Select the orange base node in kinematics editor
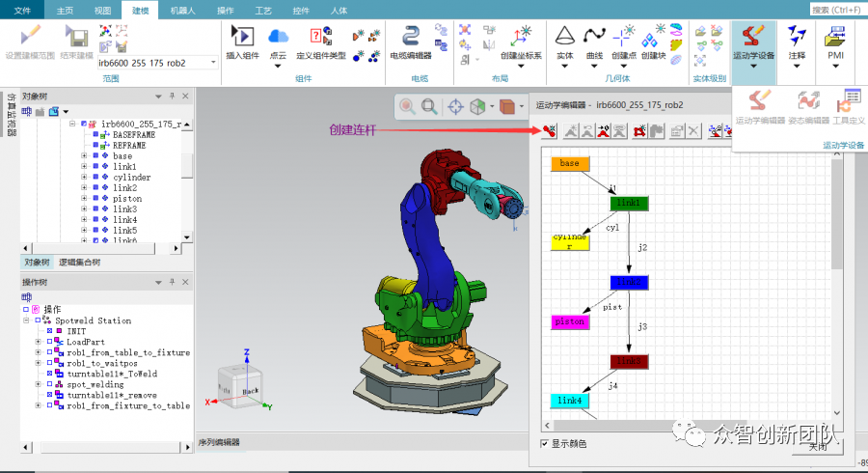The height and width of the screenshot is (473, 868). pos(570,163)
